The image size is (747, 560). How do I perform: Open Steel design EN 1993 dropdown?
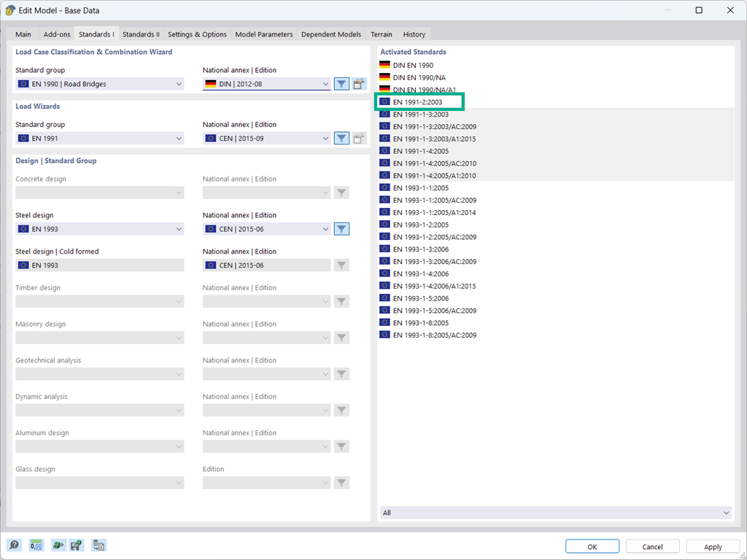[x=99, y=229]
